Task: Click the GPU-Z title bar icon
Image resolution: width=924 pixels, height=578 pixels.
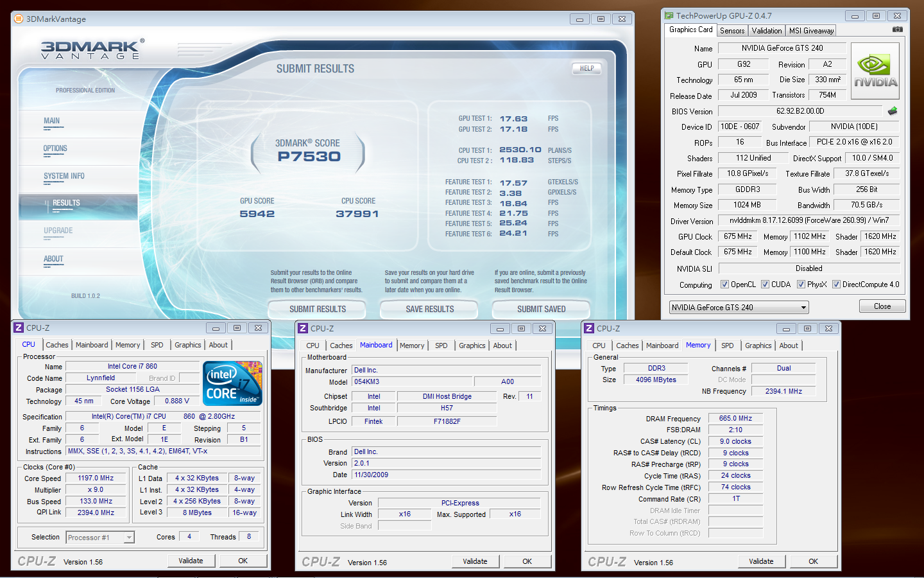Action: point(669,15)
